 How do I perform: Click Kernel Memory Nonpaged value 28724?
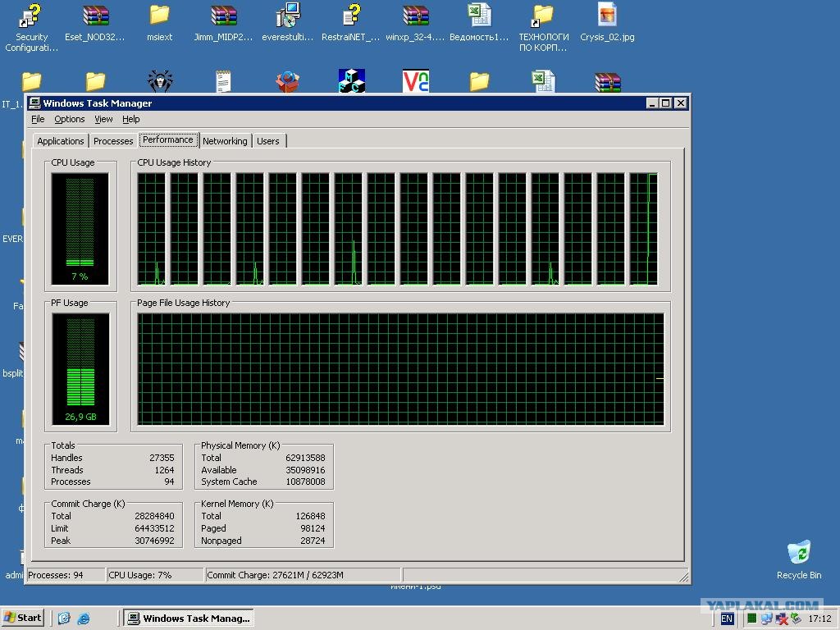point(313,541)
